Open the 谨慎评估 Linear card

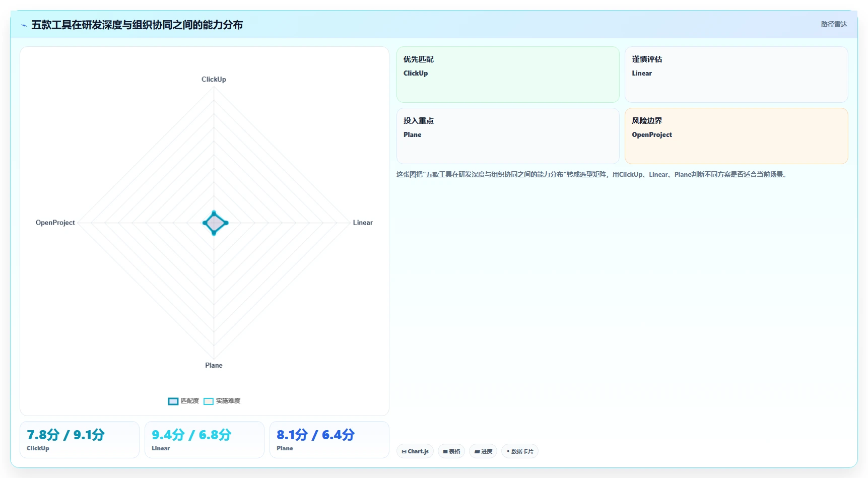coord(736,75)
